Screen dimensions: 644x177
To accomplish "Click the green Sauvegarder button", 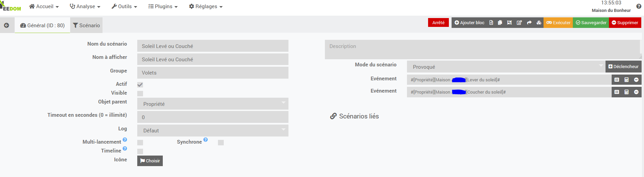I will 591,23.
